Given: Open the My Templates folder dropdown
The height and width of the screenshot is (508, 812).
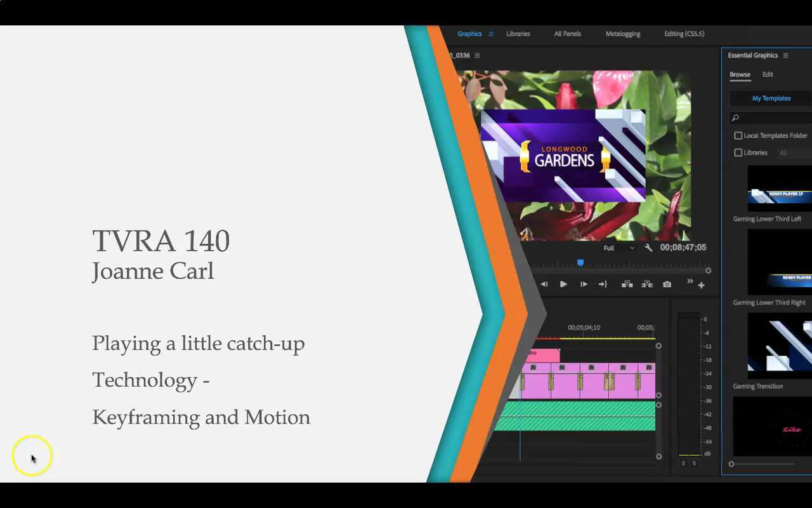Looking at the screenshot, I should [771, 98].
